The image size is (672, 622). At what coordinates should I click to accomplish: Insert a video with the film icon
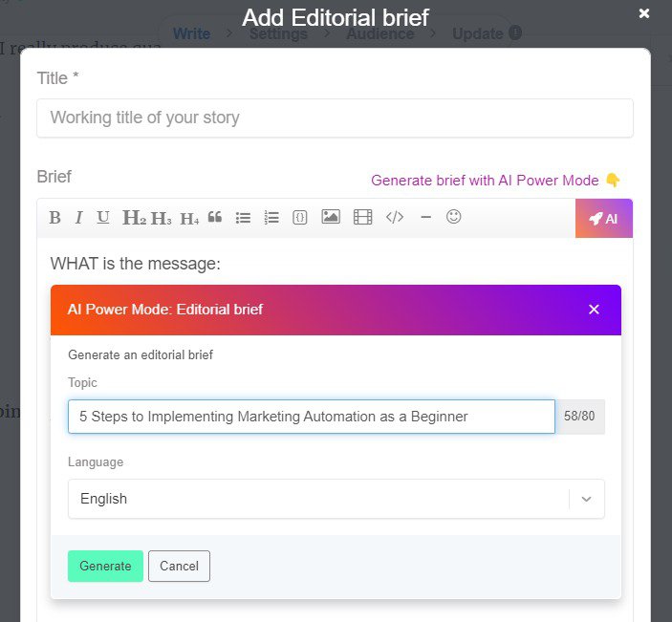click(362, 218)
